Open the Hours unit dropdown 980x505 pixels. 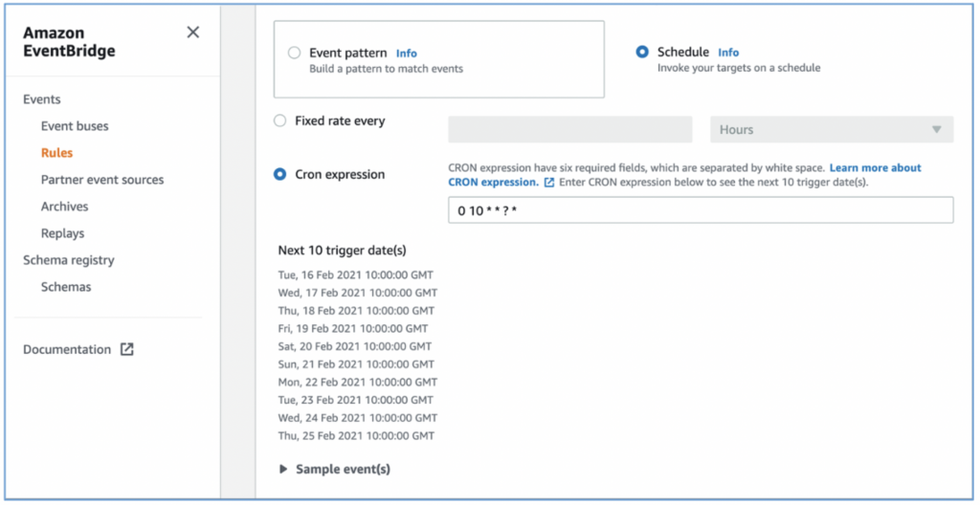click(x=832, y=129)
